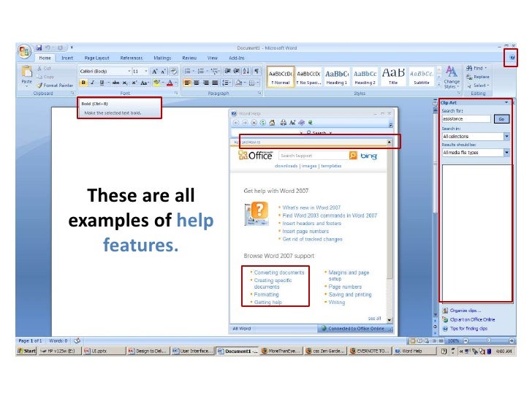
Task: Undo the last action
Action: coord(47,47)
